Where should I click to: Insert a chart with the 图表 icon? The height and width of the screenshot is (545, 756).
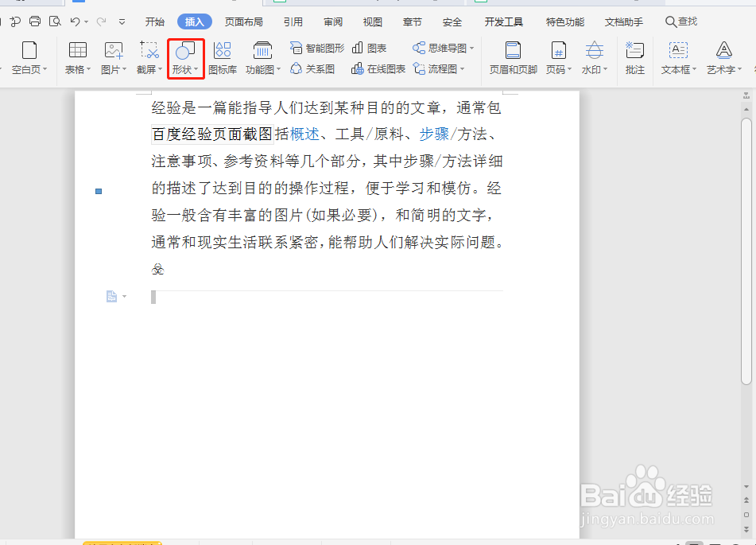370,48
